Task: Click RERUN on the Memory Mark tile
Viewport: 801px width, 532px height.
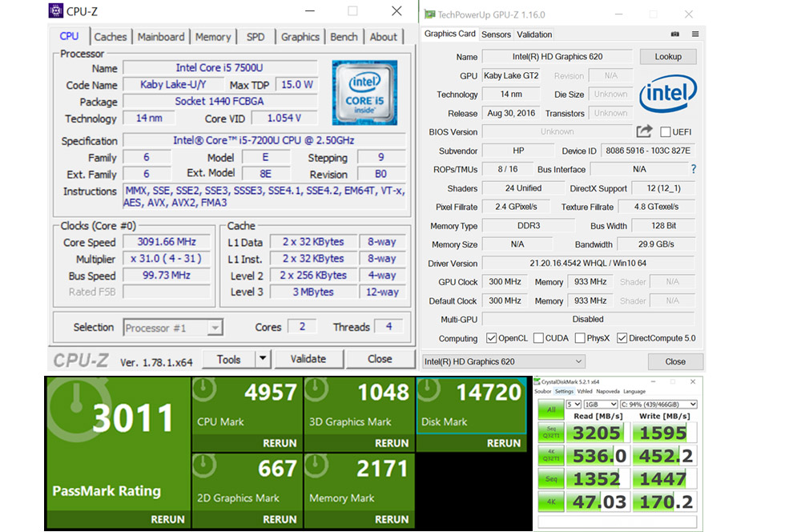Action: (392, 519)
